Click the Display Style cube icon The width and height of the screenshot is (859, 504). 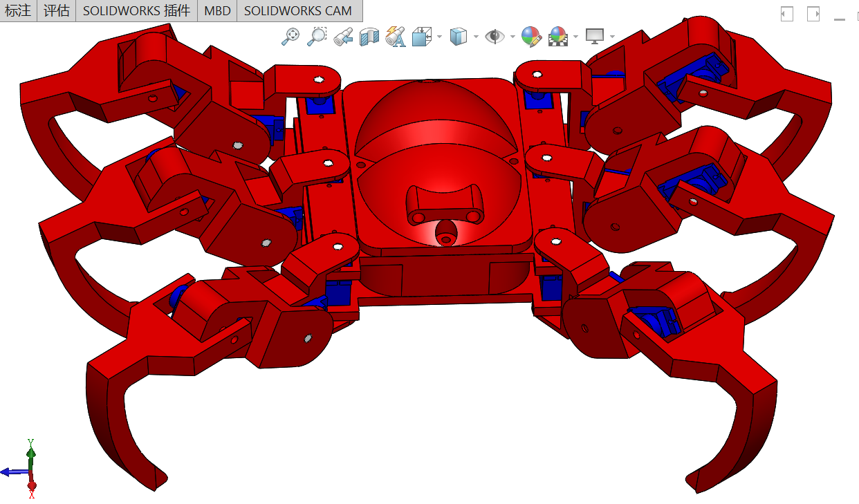coord(458,36)
